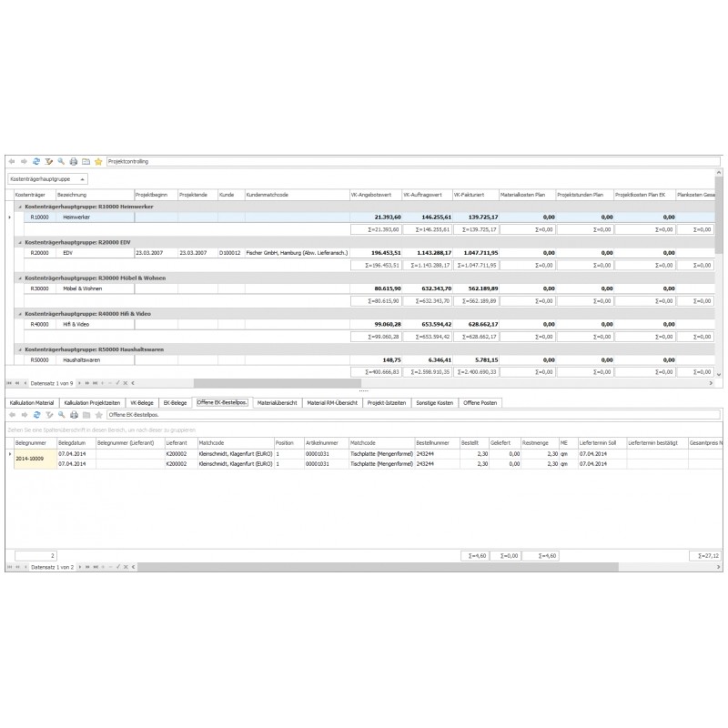The width and height of the screenshot is (728, 728).
Task: Select the Offene EK-Bestellpos. tab
Action: coord(222,402)
